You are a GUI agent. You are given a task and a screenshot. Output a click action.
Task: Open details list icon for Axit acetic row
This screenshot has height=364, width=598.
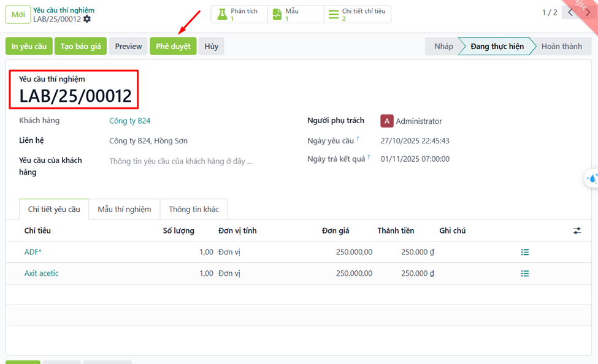tap(525, 273)
